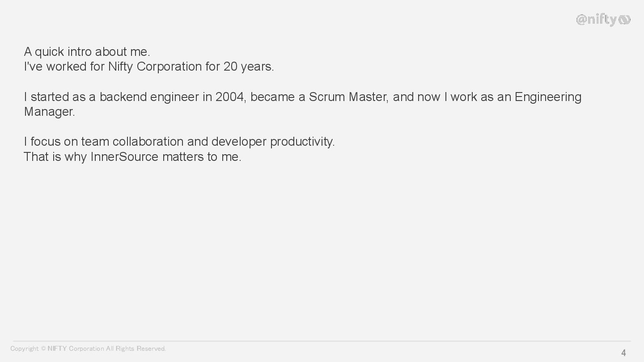
Task: Click the year "2004" in the text
Action: coord(229,97)
